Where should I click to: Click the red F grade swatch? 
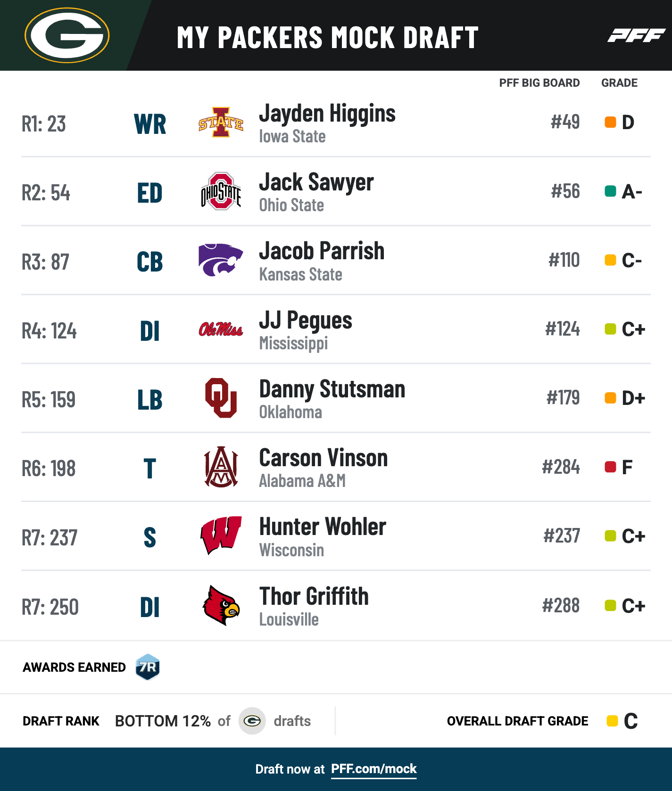(x=610, y=467)
